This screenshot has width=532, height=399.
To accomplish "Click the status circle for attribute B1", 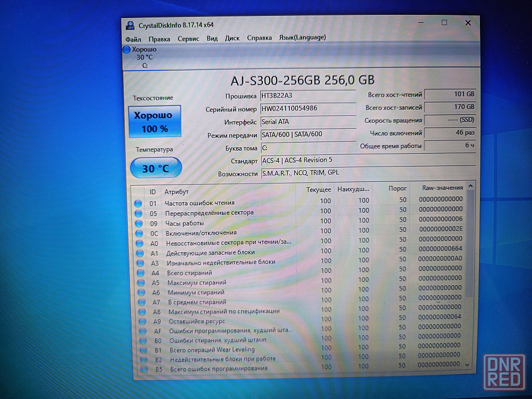I will pos(144,350).
